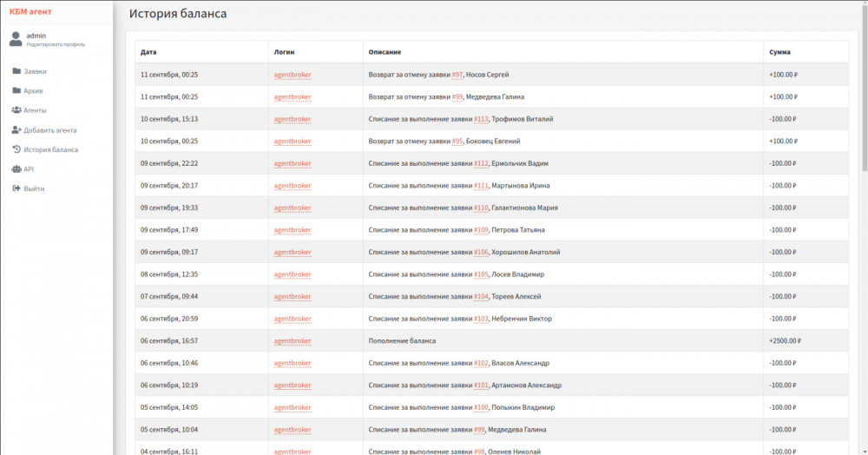
Task: Open request #99 link in Медведева Галина refund row
Action: pos(457,97)
